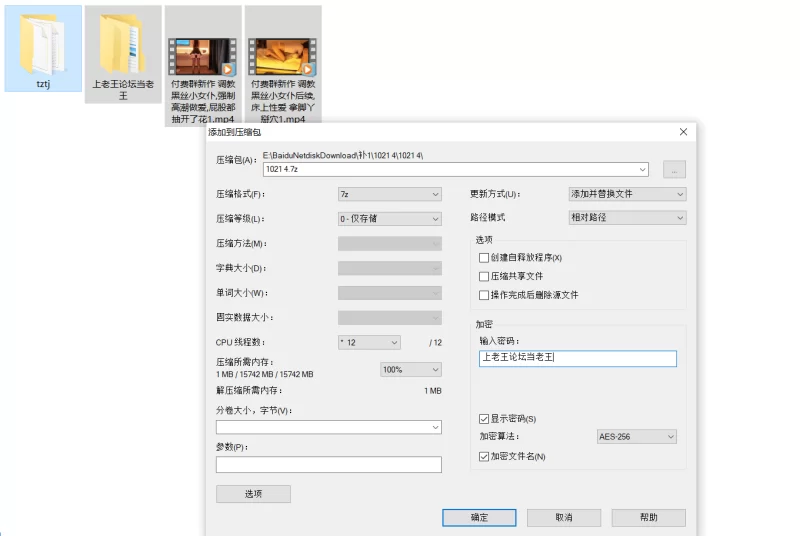Open the 更新方式 dropdown
The width and height of the screenshot is (800, 536).
click(x=626, y=194)
